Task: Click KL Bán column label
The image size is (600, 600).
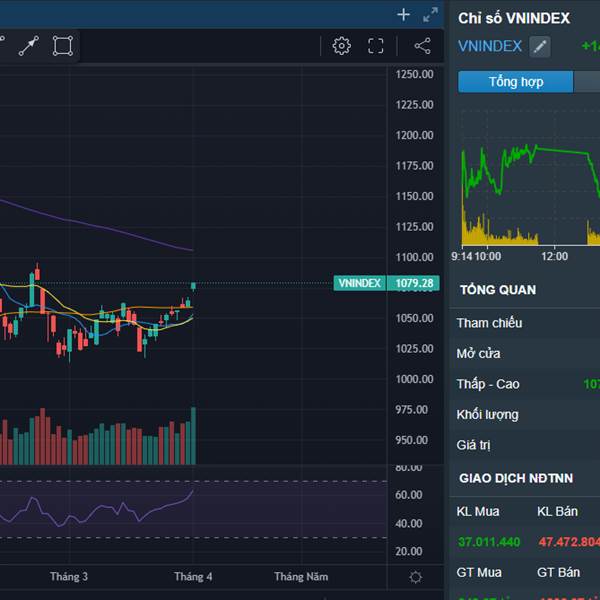Action: click(558, 512)
